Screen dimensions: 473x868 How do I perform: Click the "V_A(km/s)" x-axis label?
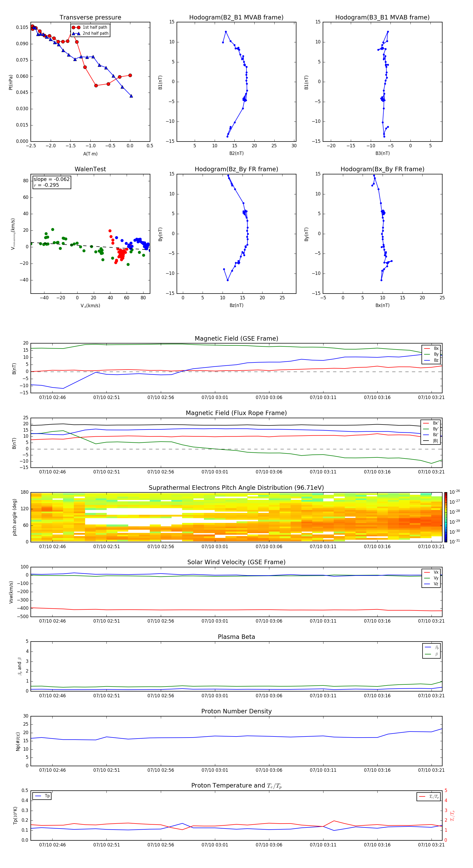click(90, 306)
